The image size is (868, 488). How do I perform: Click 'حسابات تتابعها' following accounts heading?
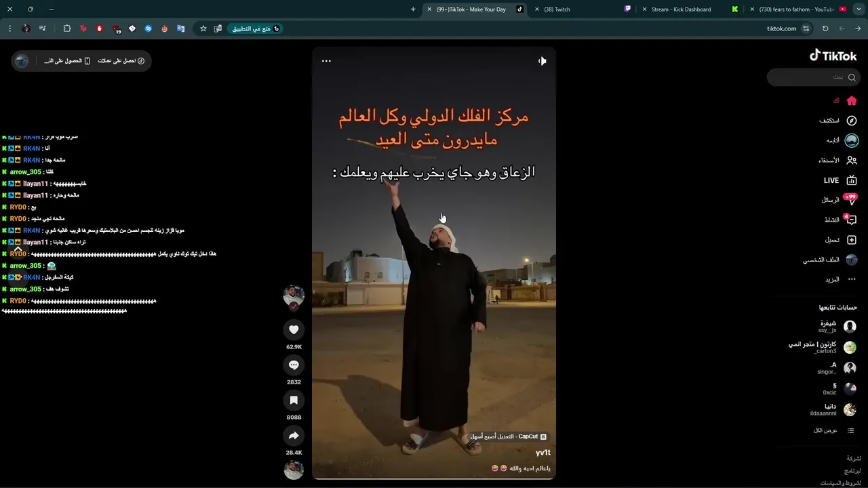click(838, 307)
